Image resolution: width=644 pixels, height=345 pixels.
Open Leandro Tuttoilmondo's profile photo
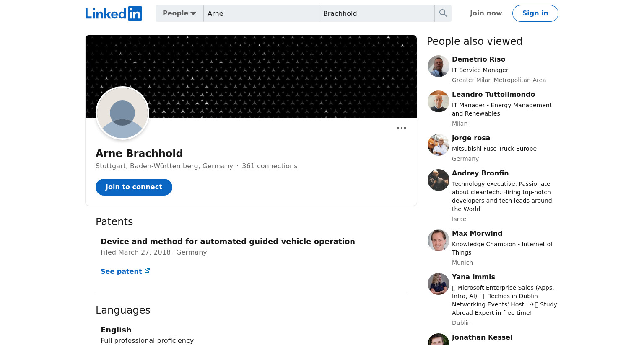click(439, 101)
